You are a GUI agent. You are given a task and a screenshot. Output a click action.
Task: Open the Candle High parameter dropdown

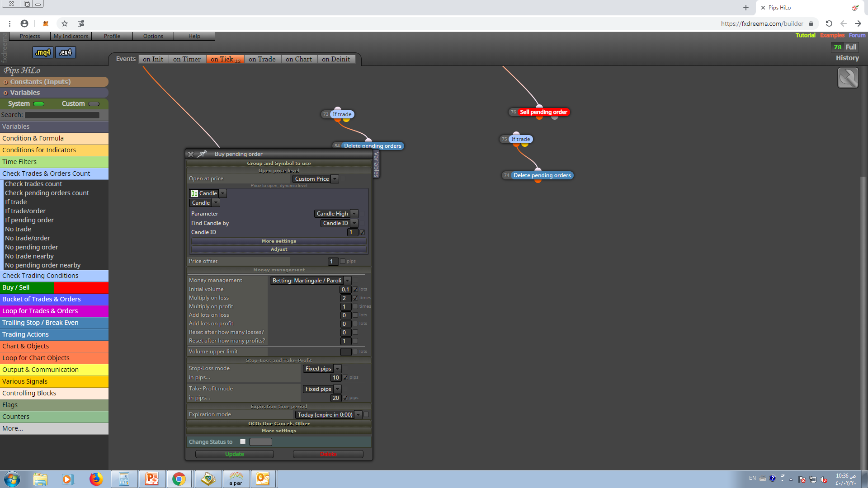click(336, 214)
